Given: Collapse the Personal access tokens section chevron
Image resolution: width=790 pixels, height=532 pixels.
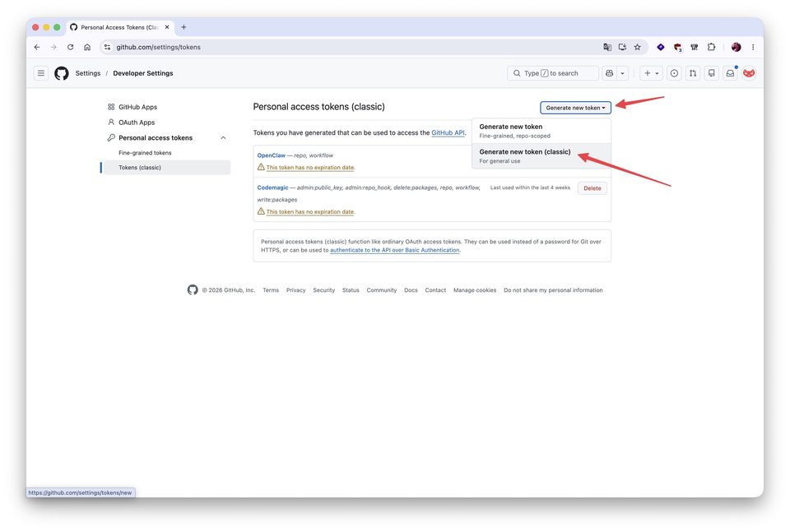Looking at the screenshot, I should point(223,138).
